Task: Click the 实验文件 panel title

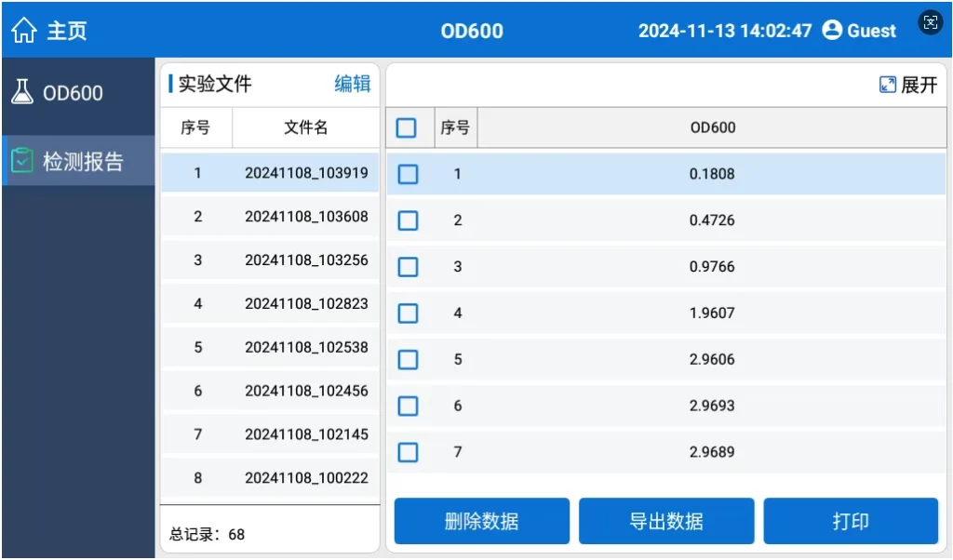Action: click(x=215, y=84)
